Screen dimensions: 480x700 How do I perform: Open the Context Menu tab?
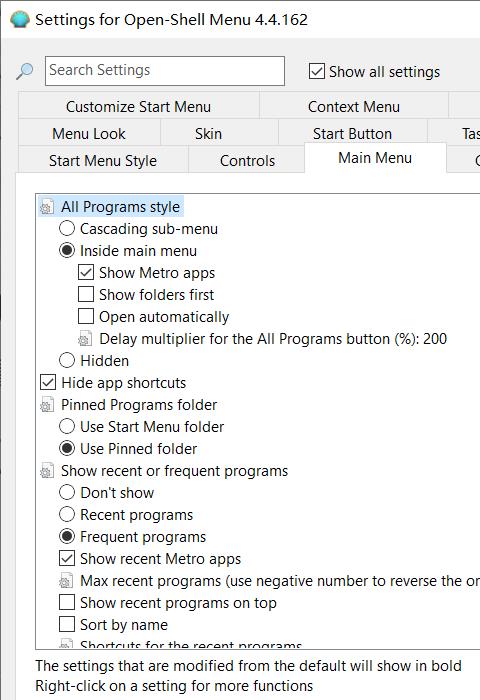354,107
